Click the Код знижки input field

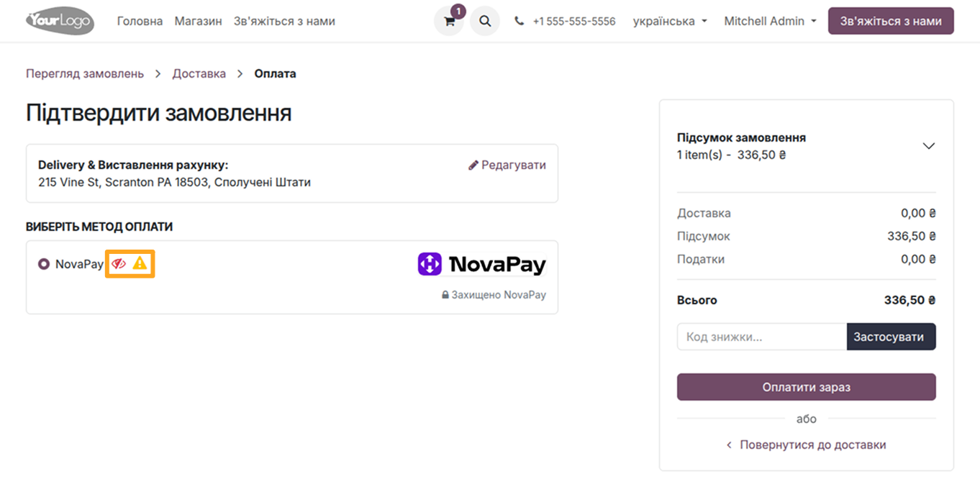coord(759,336)
